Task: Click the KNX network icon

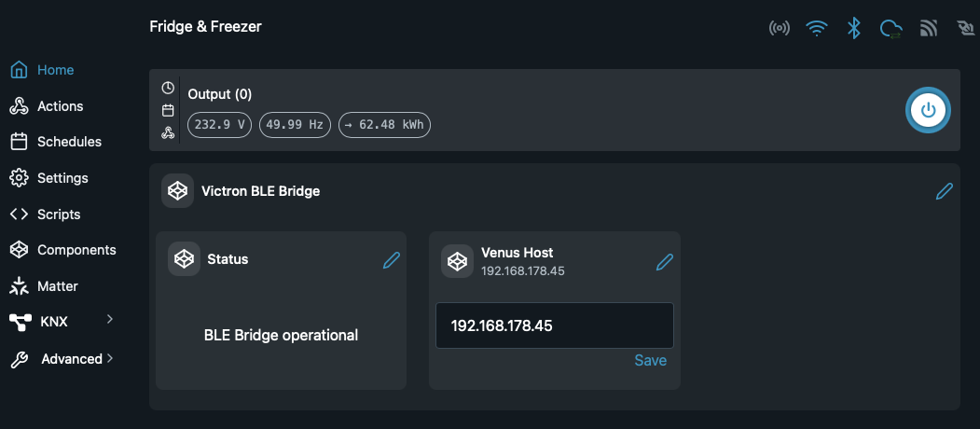Action: [x=20, y=323]
